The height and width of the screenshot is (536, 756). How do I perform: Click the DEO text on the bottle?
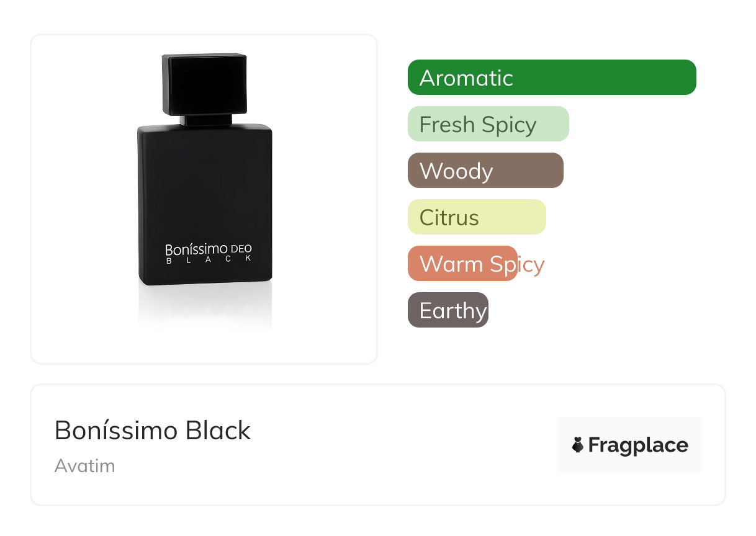click(241, 249)
